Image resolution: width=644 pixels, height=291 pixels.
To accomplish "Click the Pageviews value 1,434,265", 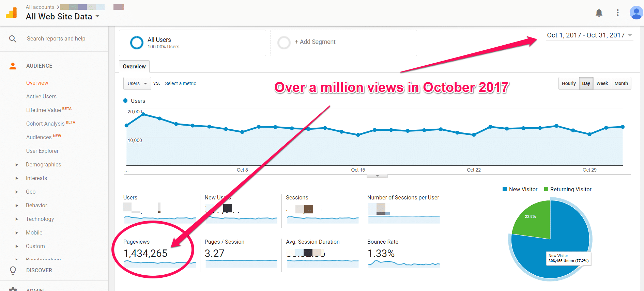I will coord(145,254).
